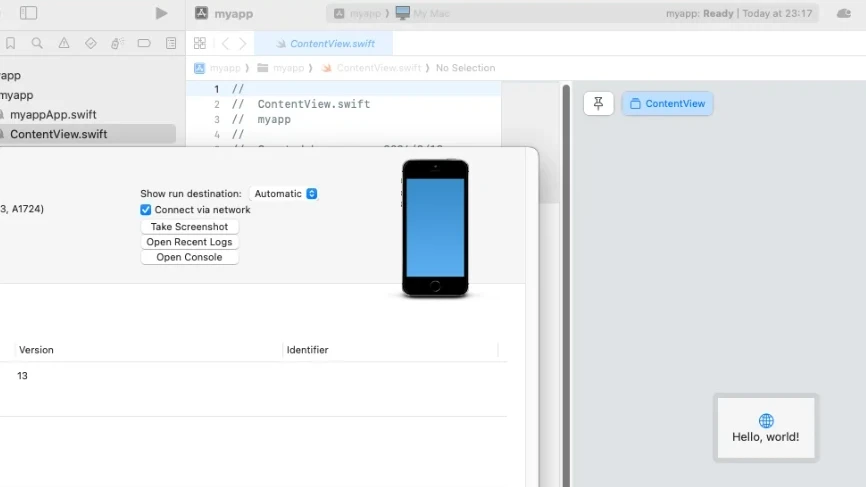The height and width of the screenshot is (487, 866).
Task: Pin the SwiftUI preview
Action: coord(598,104)
